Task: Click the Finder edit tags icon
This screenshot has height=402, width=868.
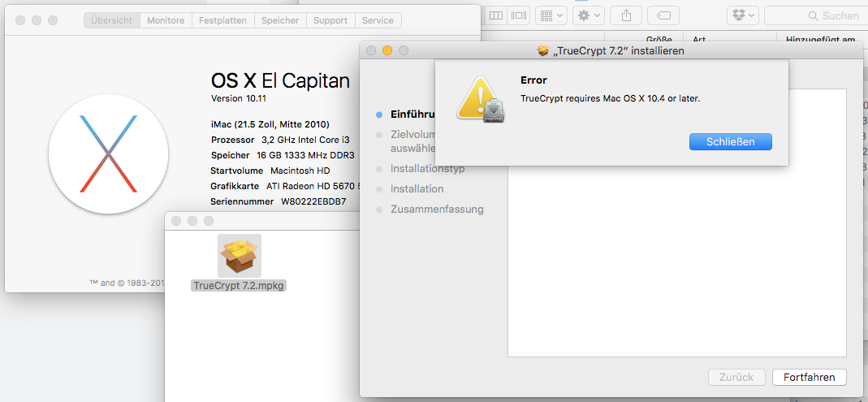Action: (x=663, y=15)
